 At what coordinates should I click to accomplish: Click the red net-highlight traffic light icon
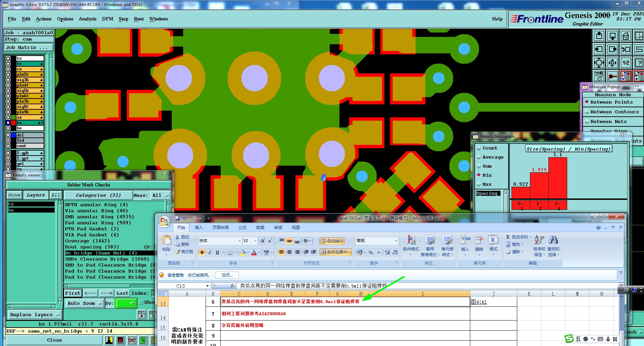point(626,76)
